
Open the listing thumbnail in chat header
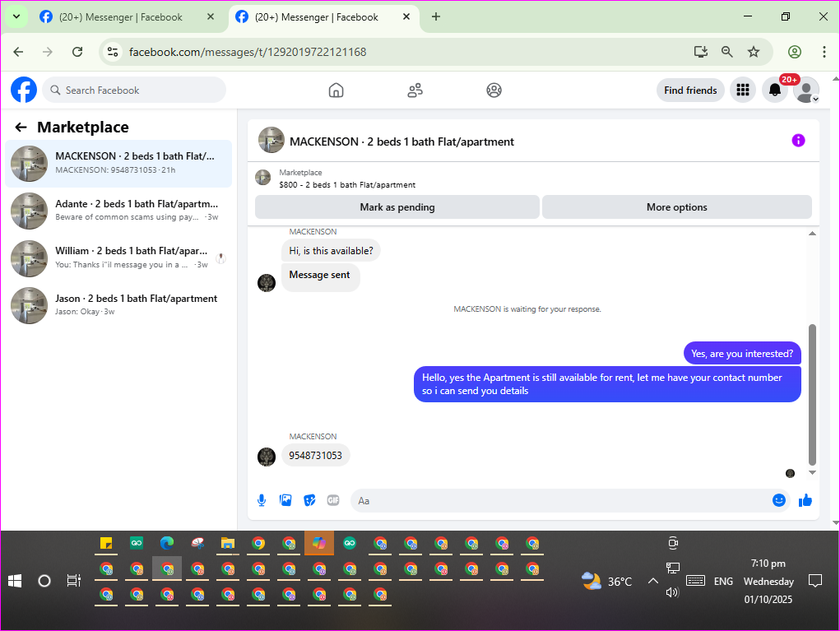(262, 178)
